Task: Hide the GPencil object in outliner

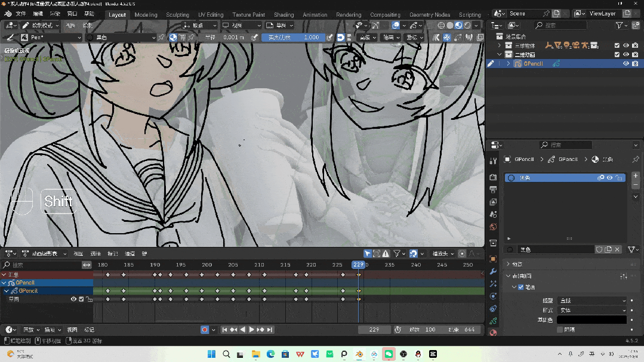Action: tap(626, 64)
